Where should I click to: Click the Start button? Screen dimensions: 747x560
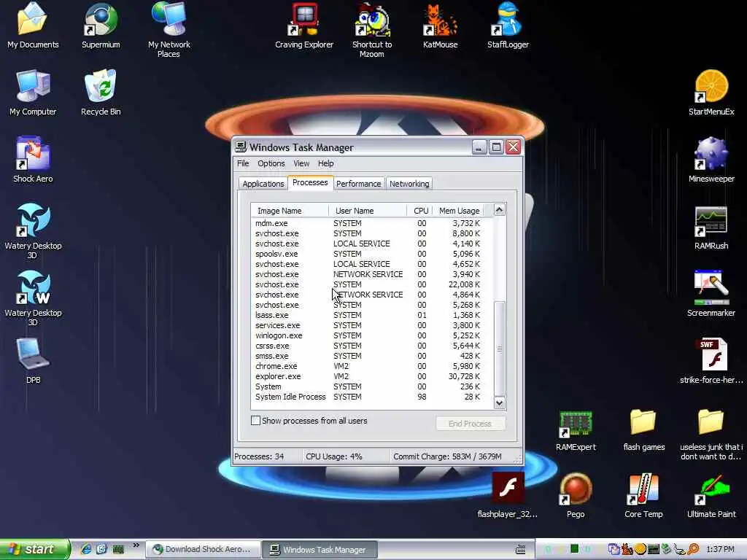pos(34,549)
